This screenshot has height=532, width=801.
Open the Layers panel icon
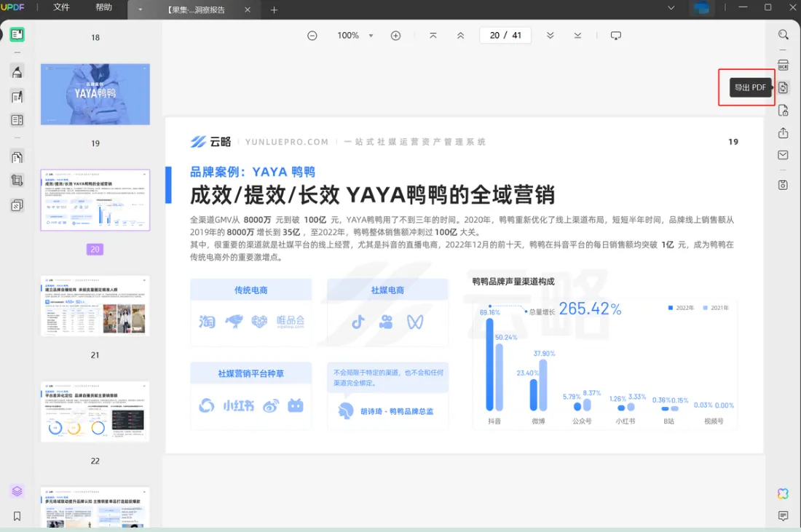(x=17, y=491)
